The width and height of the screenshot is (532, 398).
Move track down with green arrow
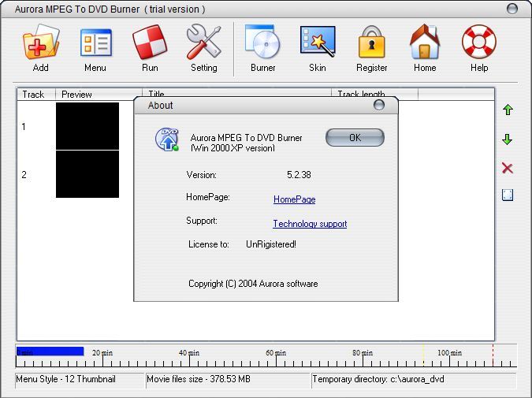click(508, 139)
